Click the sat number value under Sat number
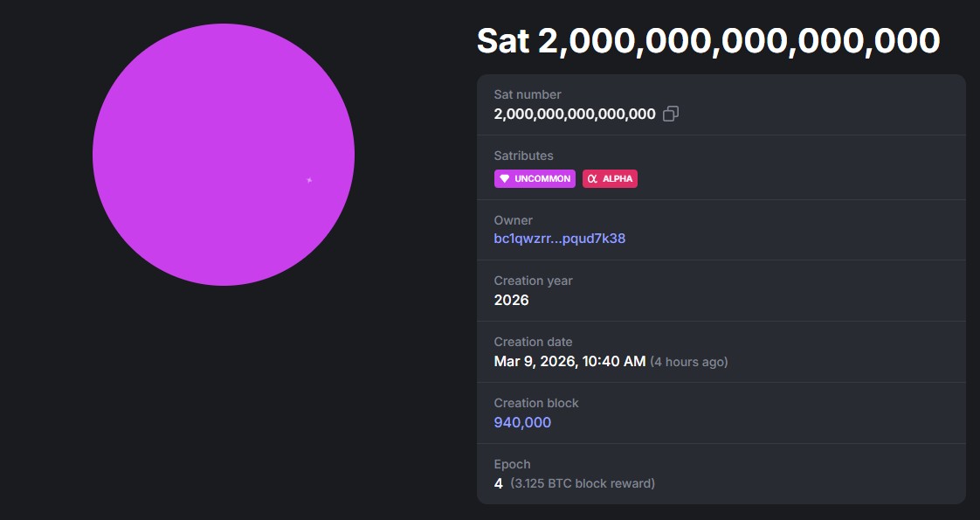This screenshot has height=520, width=980. (x=575, y=114)
